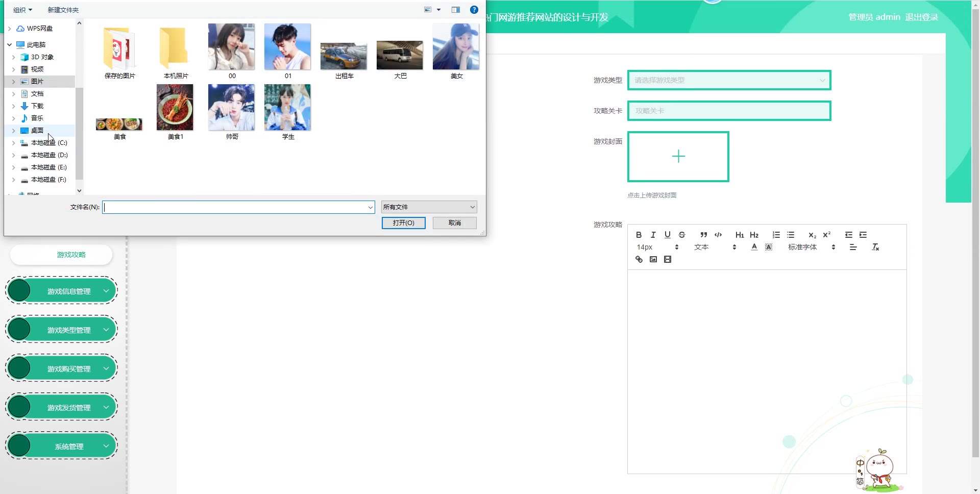Viewport: 980px width, 494px height.
Task: Open help in file dialog
Action: (474, 10)
